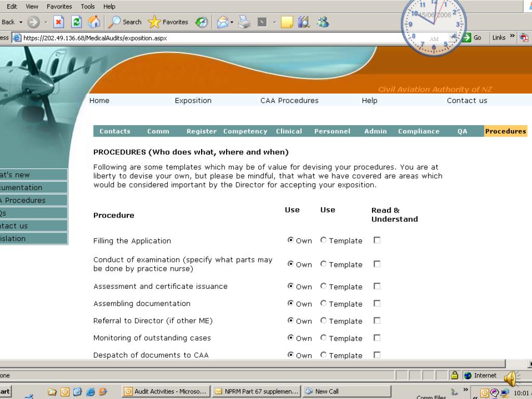532x399 pixels.
Task: Click the horizontal scrollbar of the page
Action: tap(253, 363)
